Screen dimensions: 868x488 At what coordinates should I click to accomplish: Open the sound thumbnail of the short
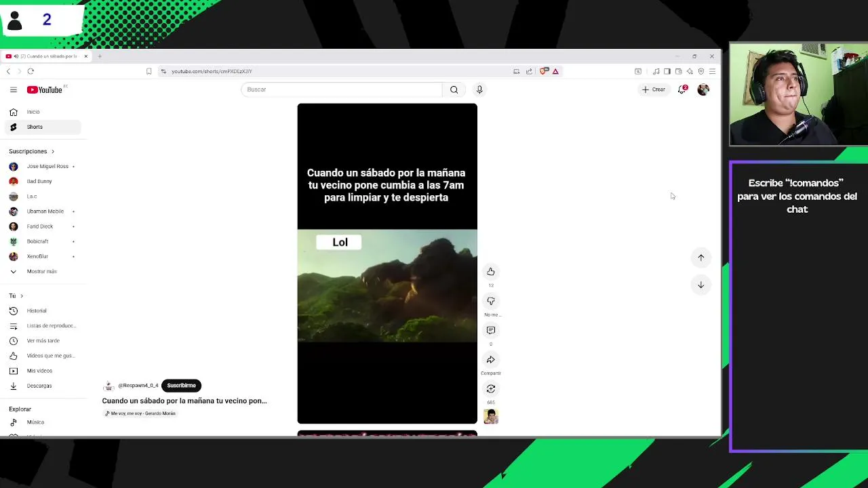pos(491,416)
